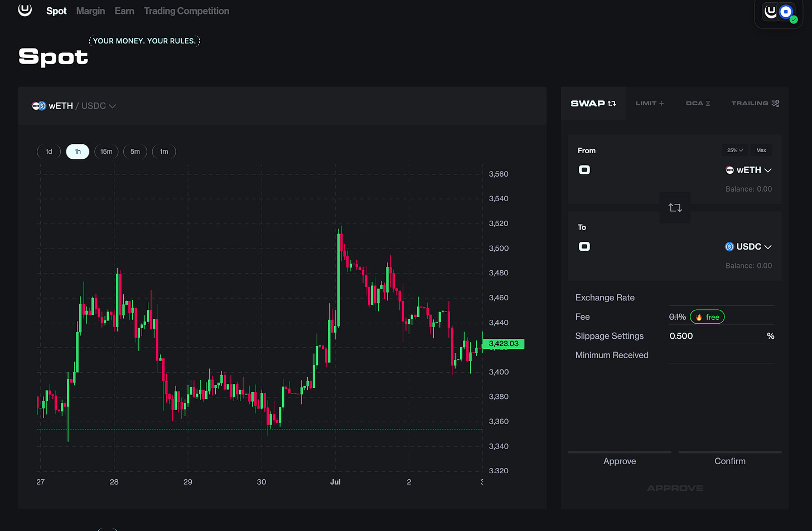Switch to the DCA tab
This screenshot has width=812, height=531.
698,104
